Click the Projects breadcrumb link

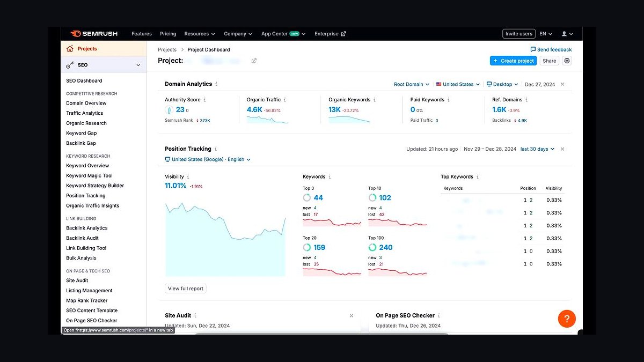click(167, 49)
